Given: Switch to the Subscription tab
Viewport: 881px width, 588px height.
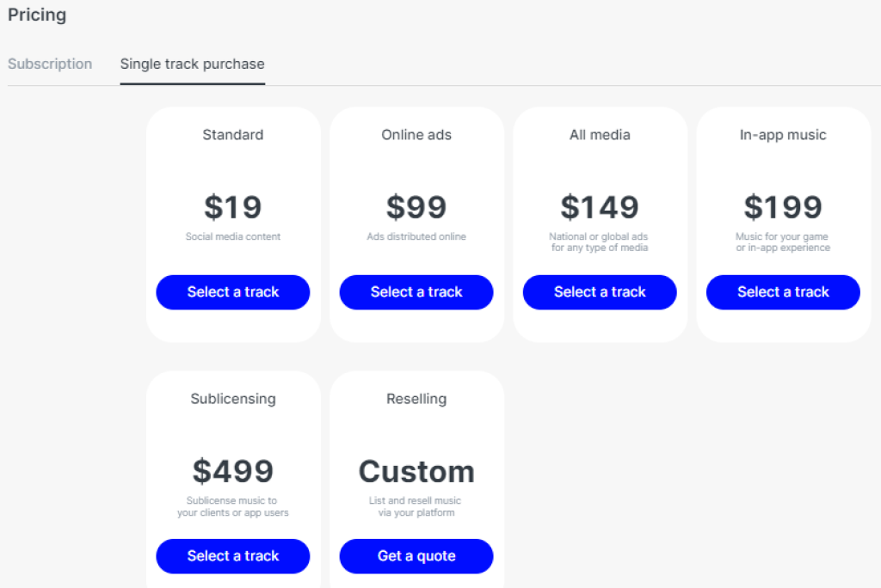Looking at the screenshot, I should (x=50, y=64).
